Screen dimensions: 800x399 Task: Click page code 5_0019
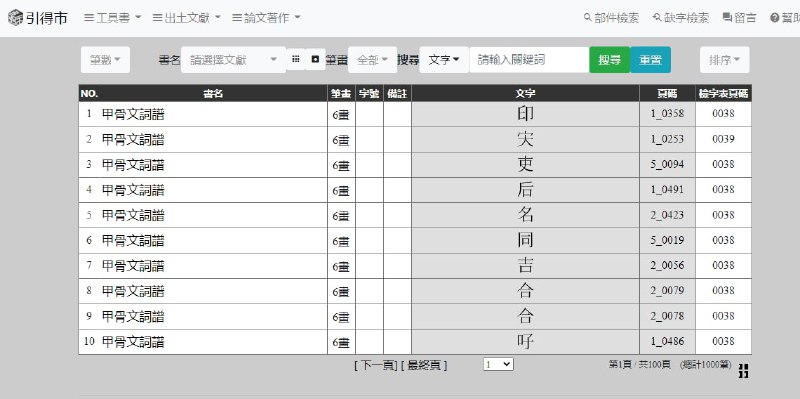click(x=667, y=240)
